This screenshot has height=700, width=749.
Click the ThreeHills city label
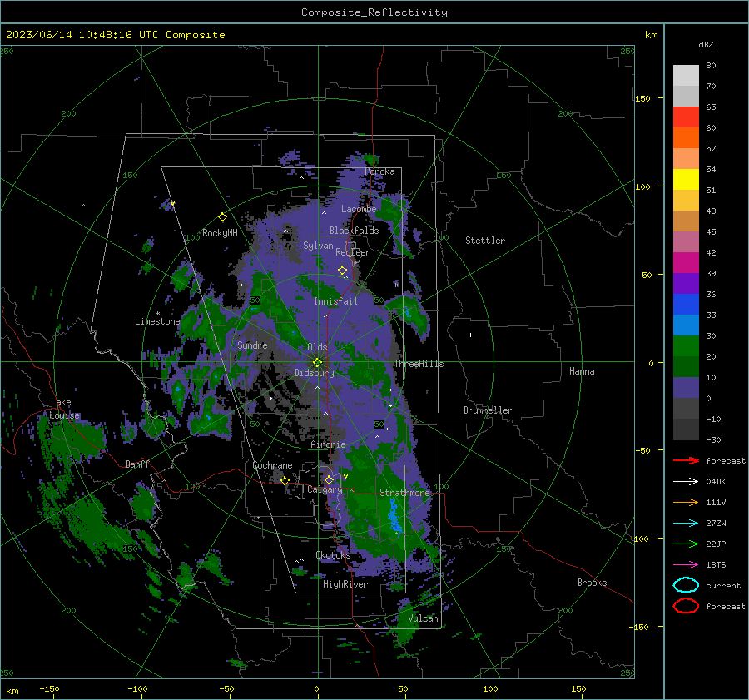(x=419, y=364)
